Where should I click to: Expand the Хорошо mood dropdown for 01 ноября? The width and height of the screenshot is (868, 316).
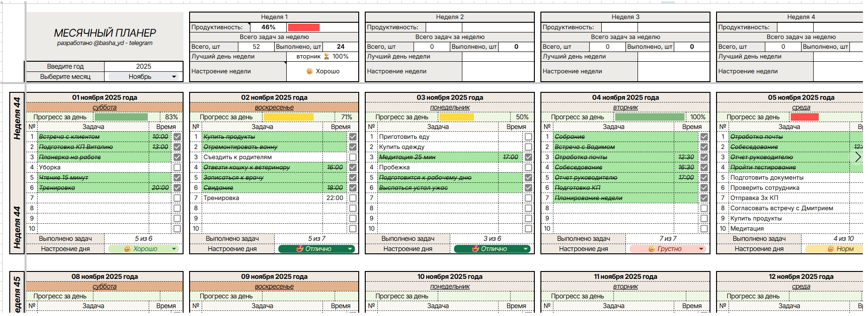[x=144, y=249]
